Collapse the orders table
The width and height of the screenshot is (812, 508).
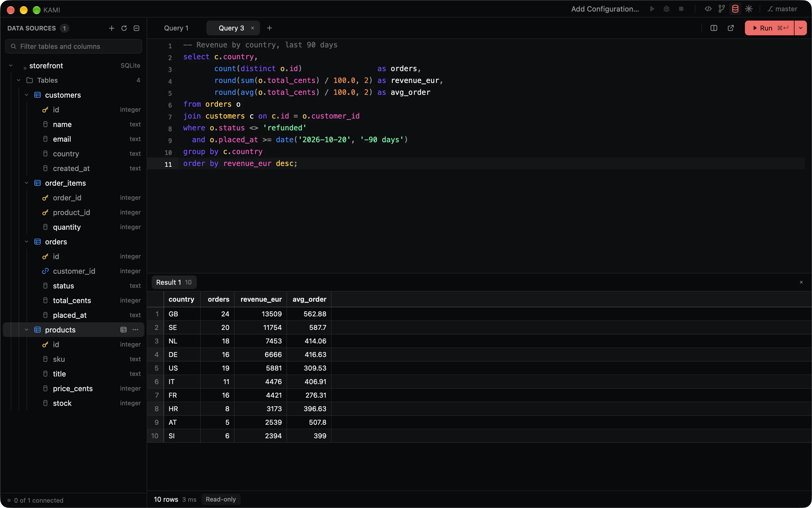(x=27, y=242)
